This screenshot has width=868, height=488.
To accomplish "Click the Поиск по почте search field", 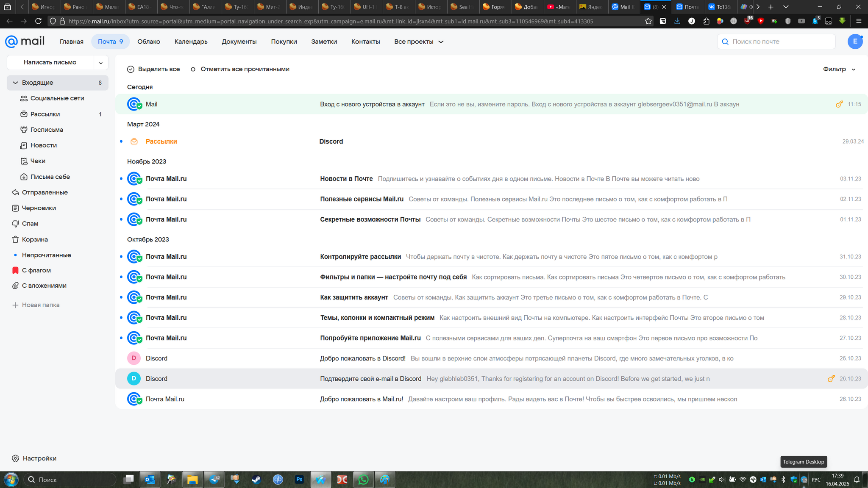I will 780,42.
